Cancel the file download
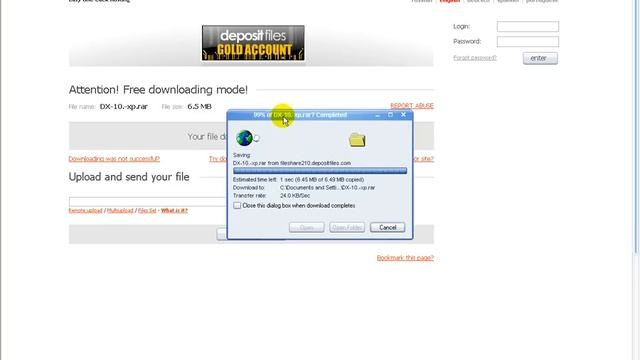 coord(387,227)
